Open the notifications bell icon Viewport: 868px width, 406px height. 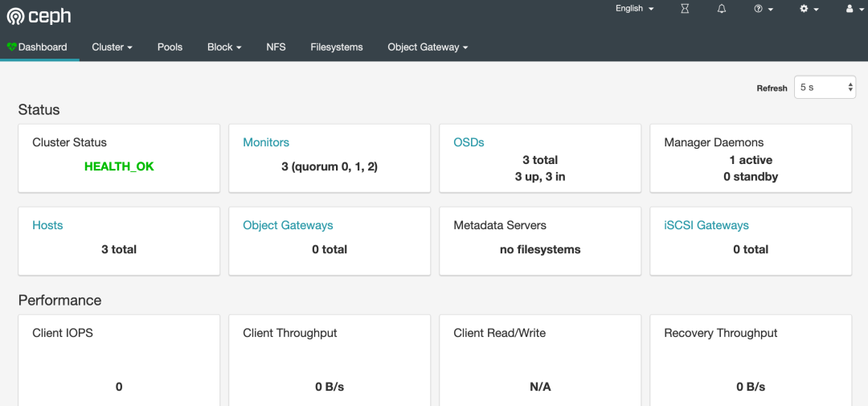[722, 9]
